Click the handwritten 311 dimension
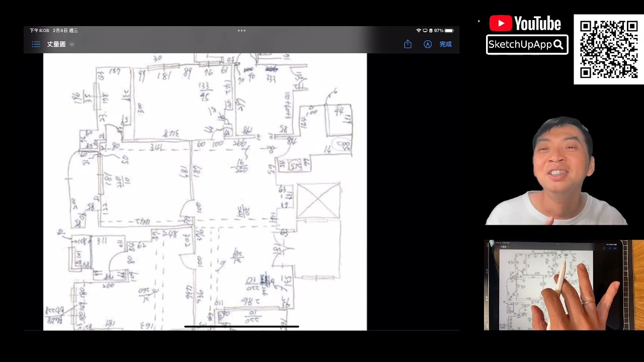The height and width of the screenshot is (362, 644). pos(101,241)
